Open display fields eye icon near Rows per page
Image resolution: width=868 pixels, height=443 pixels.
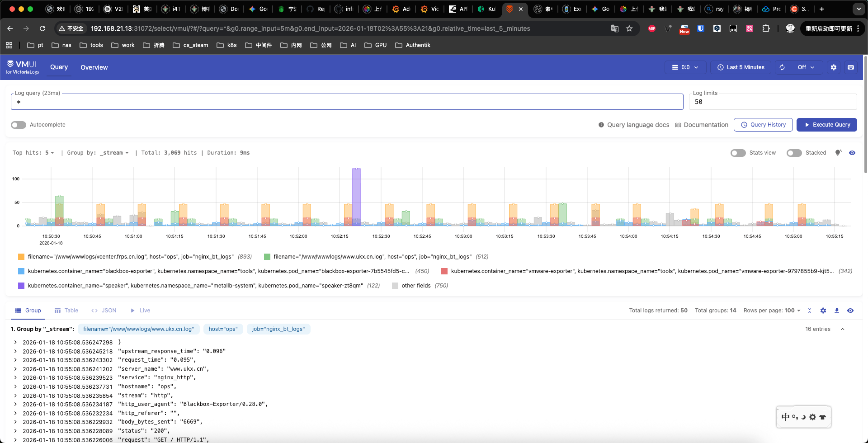coord(850,311)
